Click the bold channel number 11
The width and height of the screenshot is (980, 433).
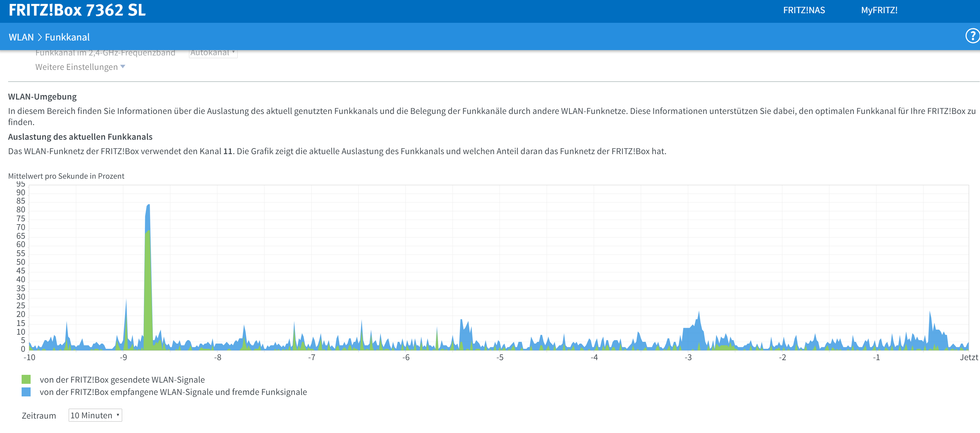click(x=227, y=151)
